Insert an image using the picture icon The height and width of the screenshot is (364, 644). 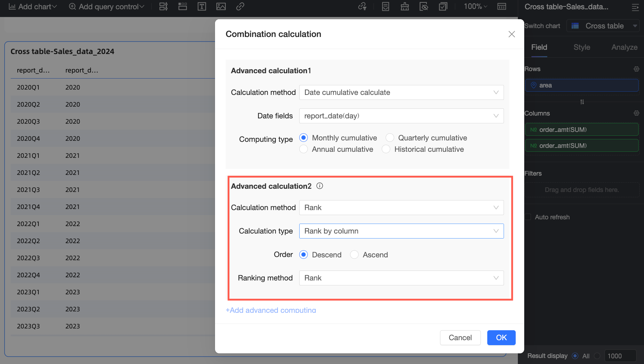pyautogui.click(x=221, y=6)
